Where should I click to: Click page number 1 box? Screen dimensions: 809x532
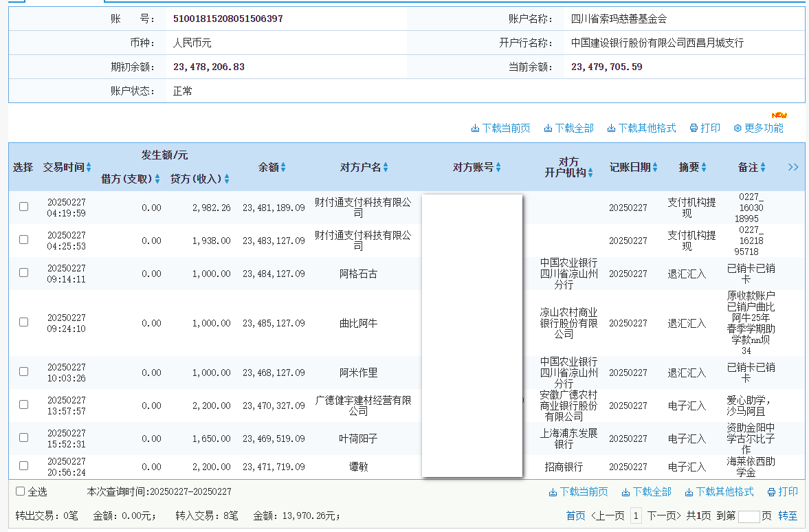(x=636, y=516)
